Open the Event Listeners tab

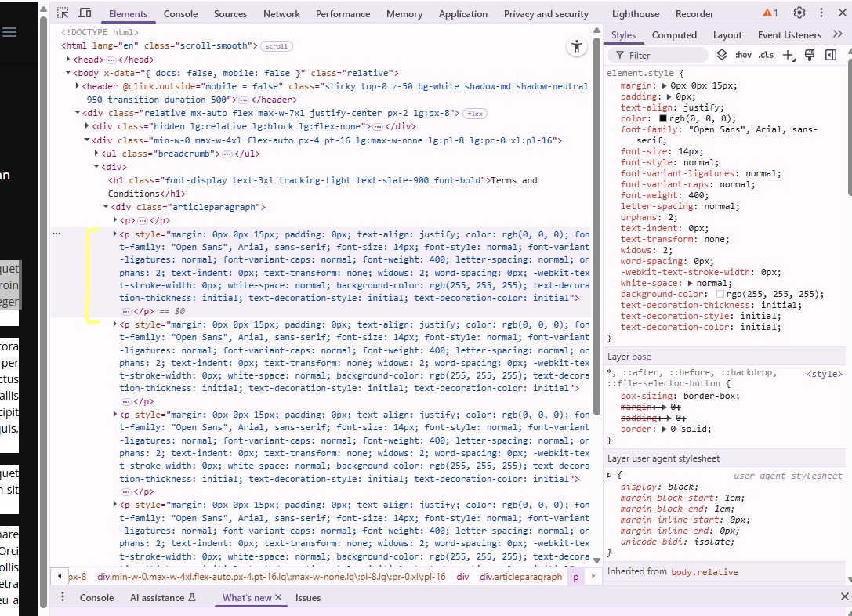(x=789, y=34)
